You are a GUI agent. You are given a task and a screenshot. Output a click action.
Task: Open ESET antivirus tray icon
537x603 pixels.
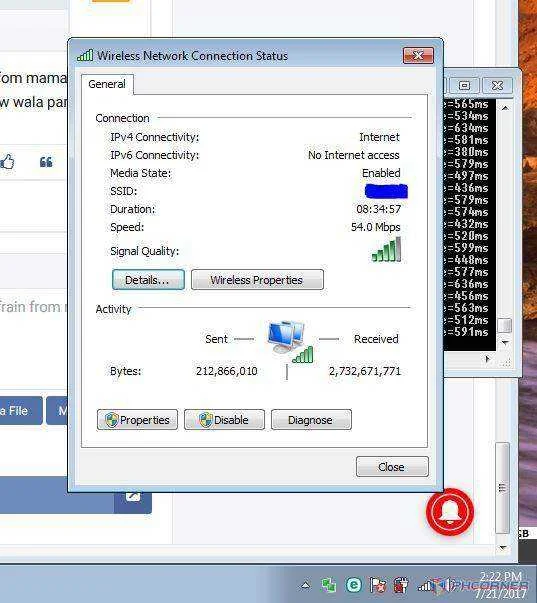pyautogui.click(x=354, y=585)
